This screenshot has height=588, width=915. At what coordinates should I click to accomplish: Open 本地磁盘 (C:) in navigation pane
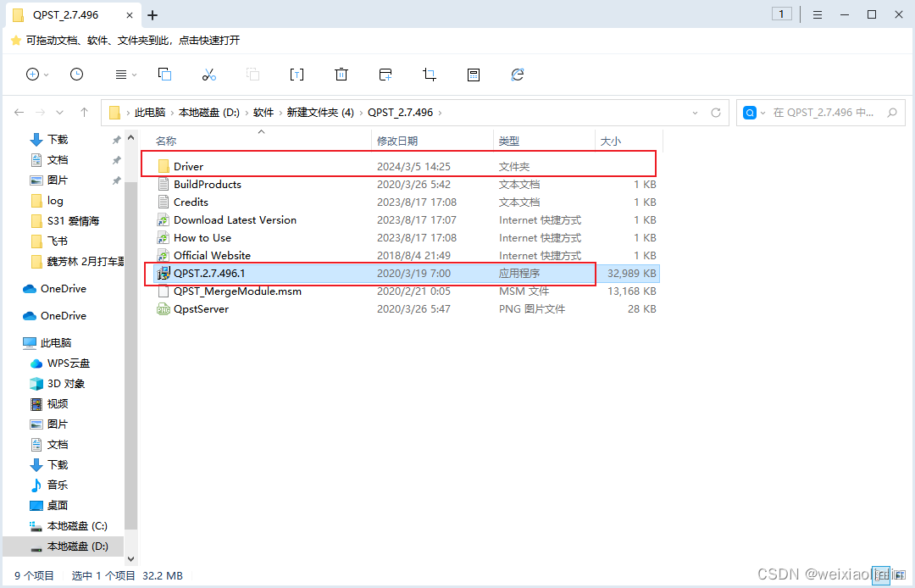click(77, 525)
